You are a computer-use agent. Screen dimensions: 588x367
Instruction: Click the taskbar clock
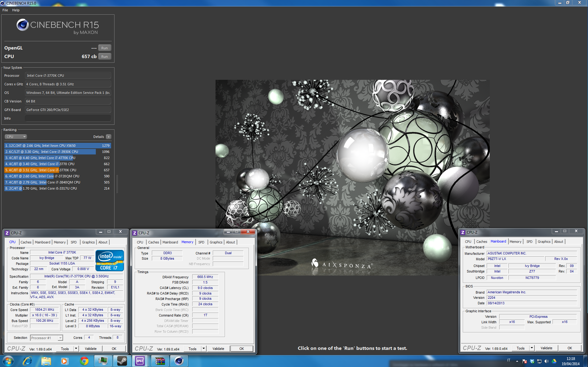(571, 361)
